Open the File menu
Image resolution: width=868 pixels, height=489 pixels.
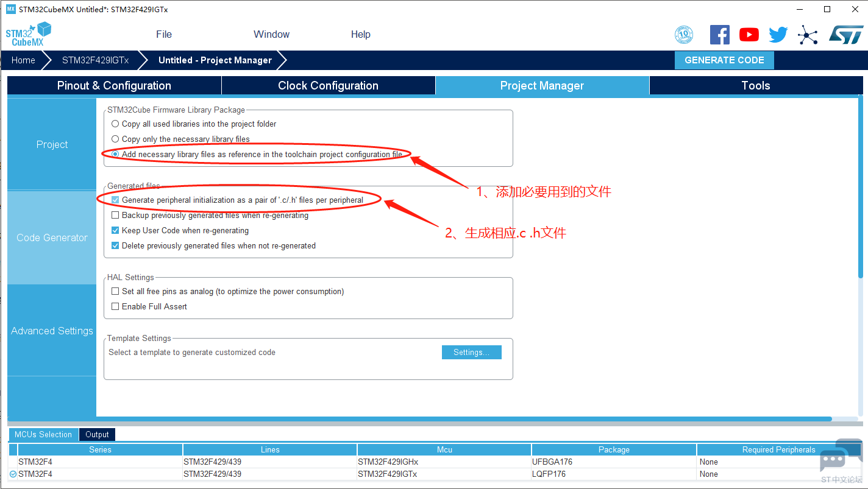(x=164, y=34)
